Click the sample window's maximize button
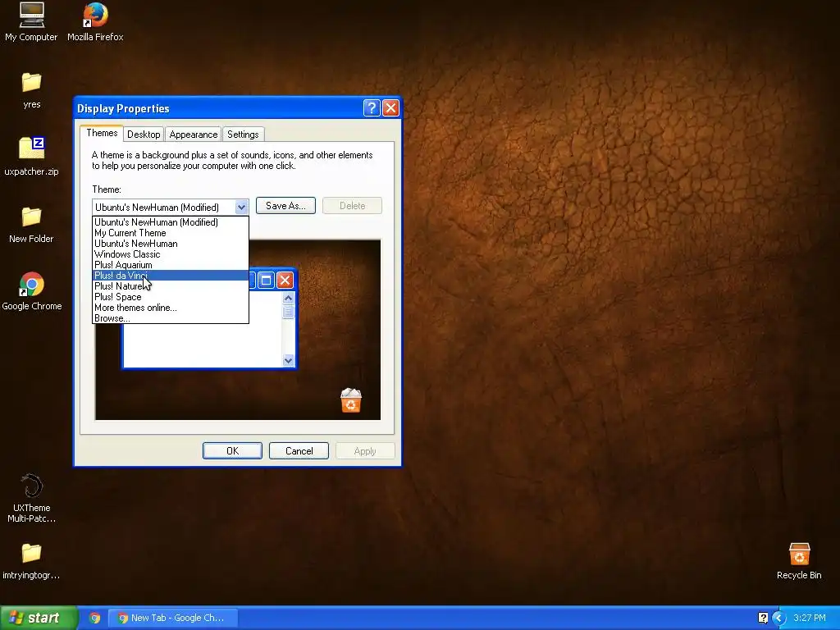Screen dimensions: 840x630 (266, 280)
